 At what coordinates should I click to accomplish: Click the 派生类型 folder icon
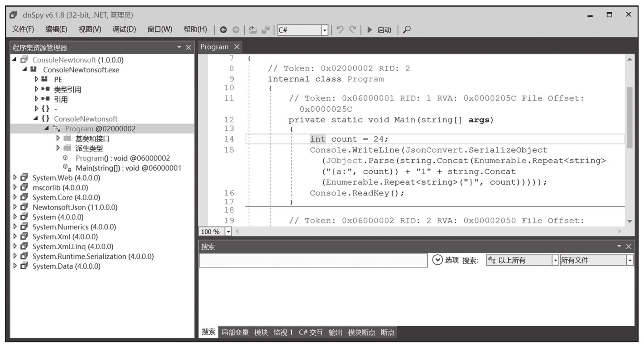click(67, 148)
